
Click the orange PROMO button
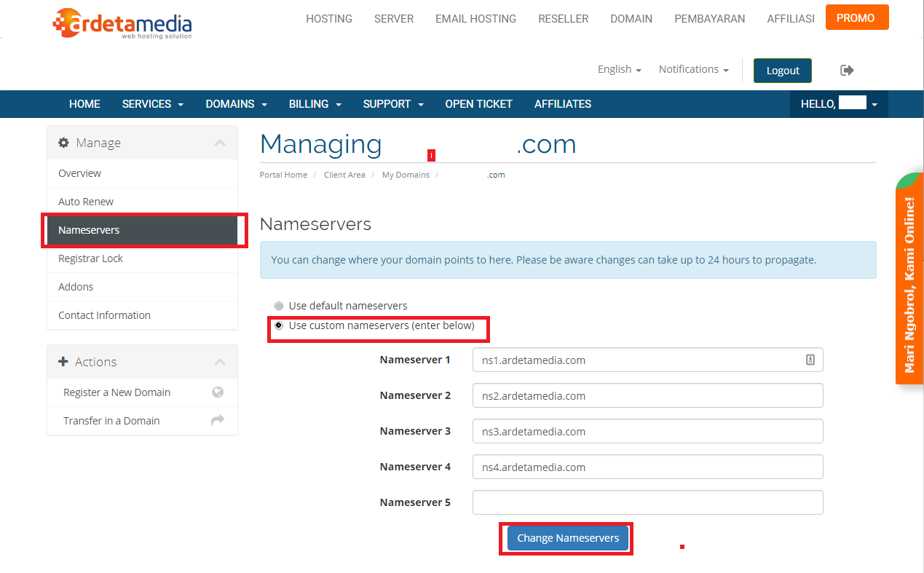(x=856, y=17)
